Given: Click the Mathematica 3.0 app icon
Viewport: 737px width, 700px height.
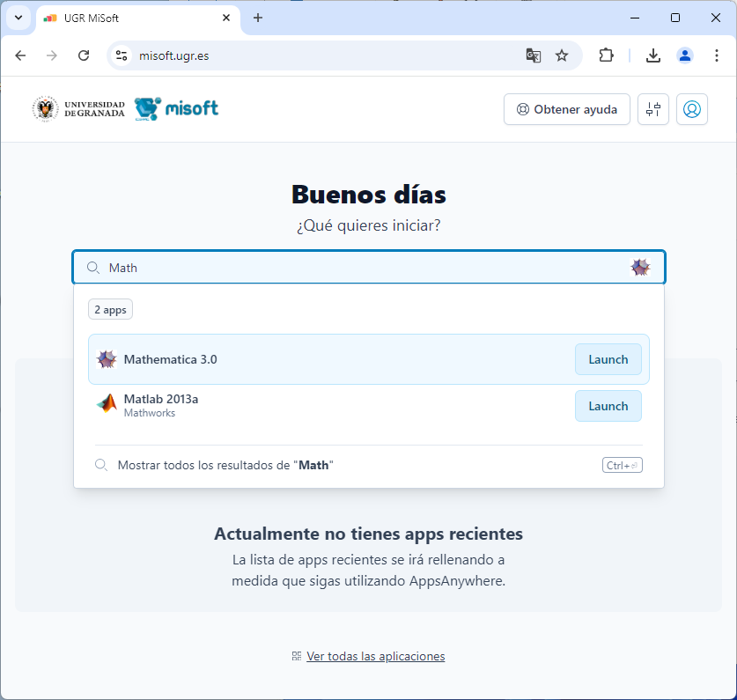Looking at the screenshot, I should 107,359.
